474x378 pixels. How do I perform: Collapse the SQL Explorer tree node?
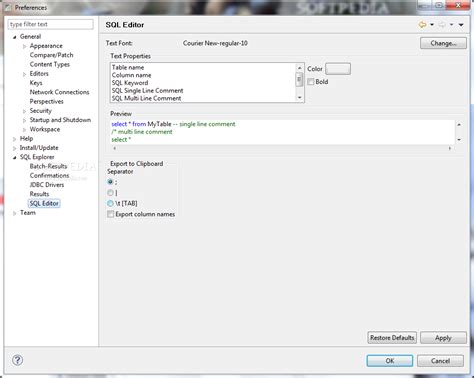14,157
